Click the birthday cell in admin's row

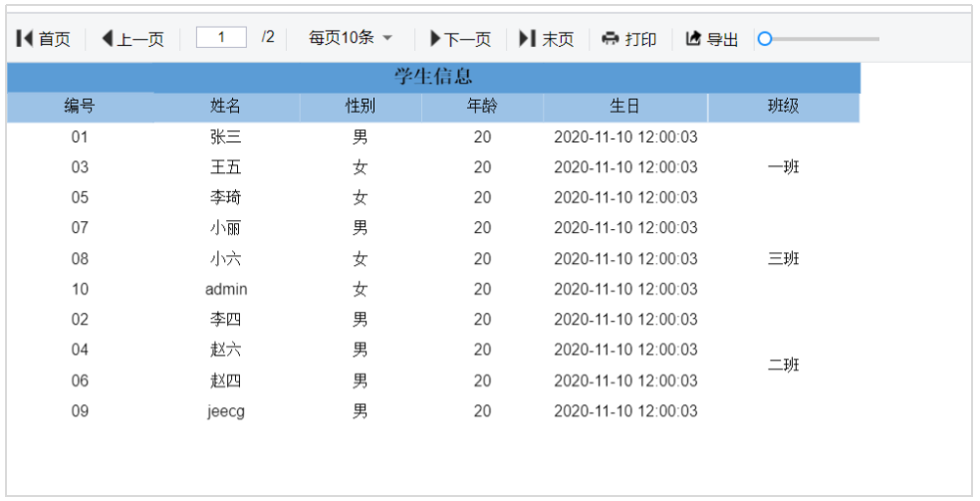[625, 289]
